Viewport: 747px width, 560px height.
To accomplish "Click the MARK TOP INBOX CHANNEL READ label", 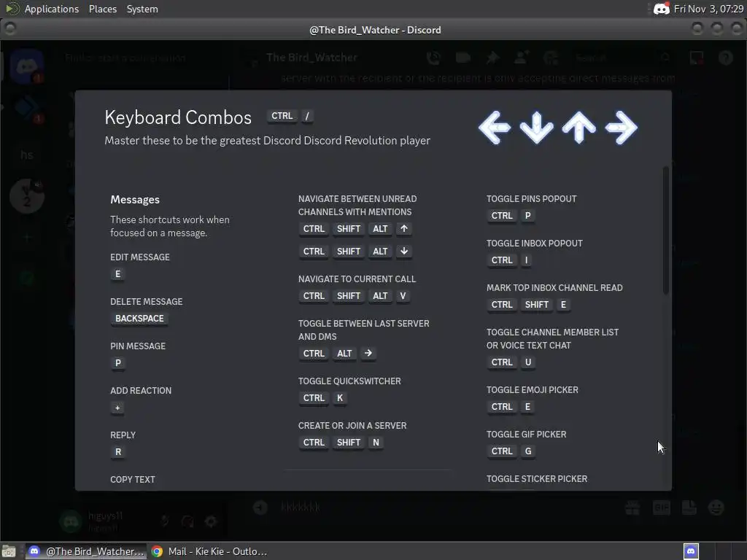I will coord(554,287).
